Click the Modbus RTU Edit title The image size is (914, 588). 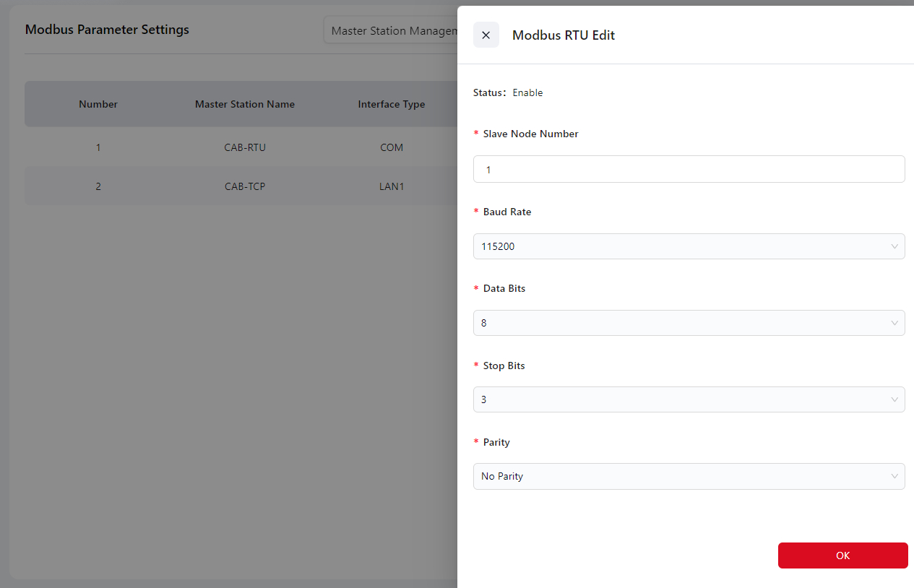(563, 35)
